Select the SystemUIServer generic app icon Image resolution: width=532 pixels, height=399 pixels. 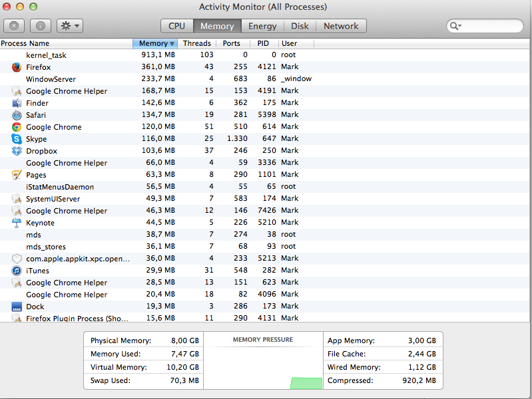[x=17, y=199]
